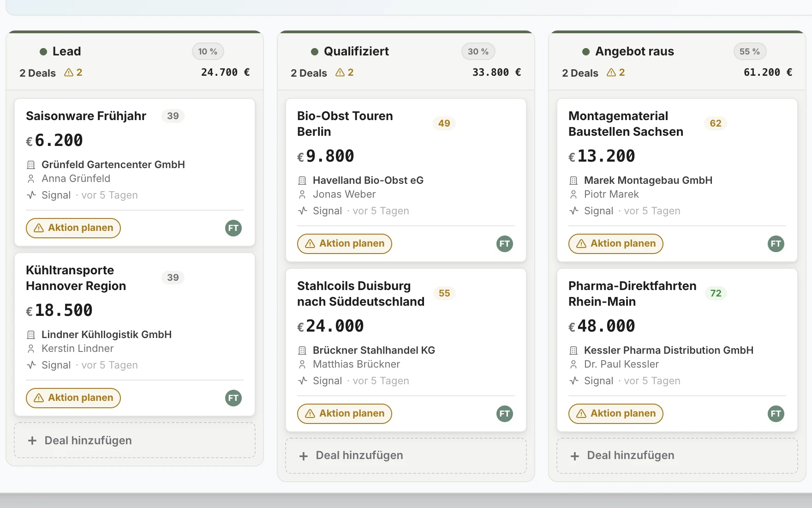
Task: Plan action for Montagematerial Baustellen Sachsen
Action: point(616,244)
